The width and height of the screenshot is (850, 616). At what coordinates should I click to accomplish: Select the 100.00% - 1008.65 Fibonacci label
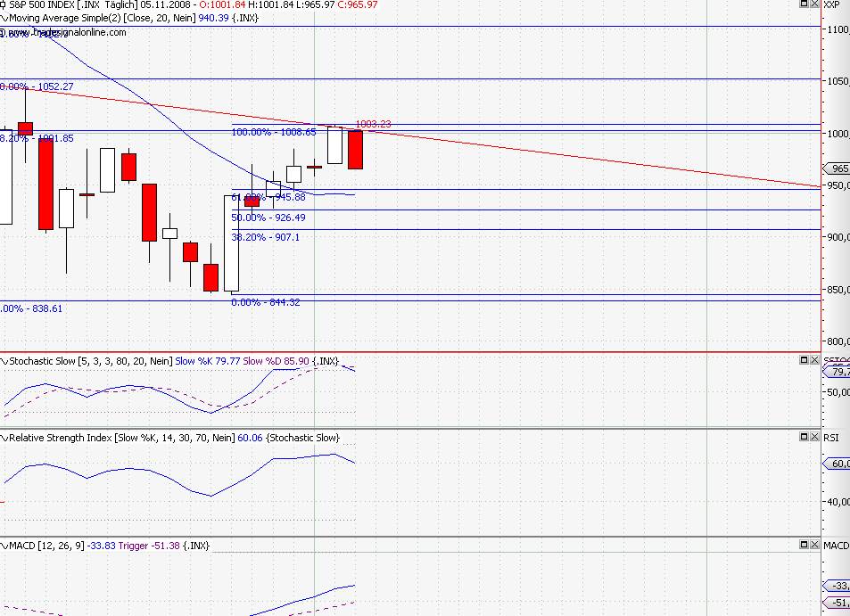pyautogui.click(x=274, y=132)
